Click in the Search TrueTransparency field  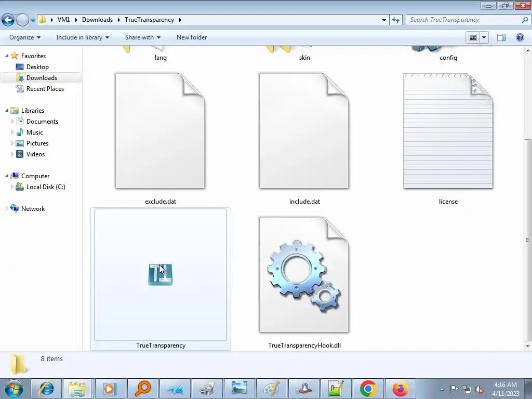463,20
